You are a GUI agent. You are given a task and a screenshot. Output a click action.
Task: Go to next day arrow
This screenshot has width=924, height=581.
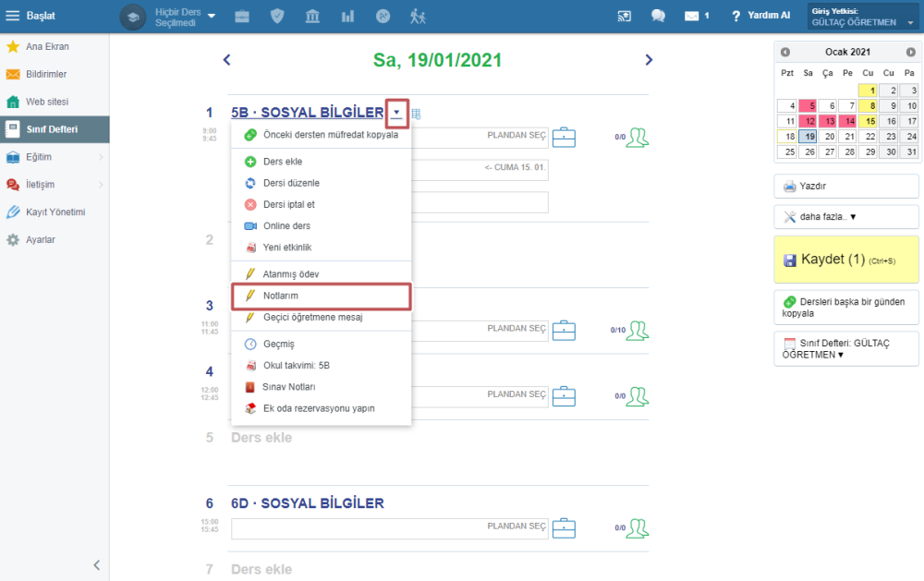(x=649, y=59)
